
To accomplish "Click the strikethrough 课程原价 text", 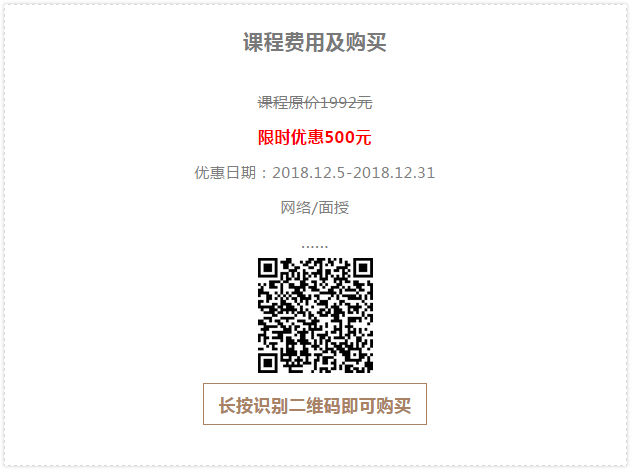I will click(288, 103).
